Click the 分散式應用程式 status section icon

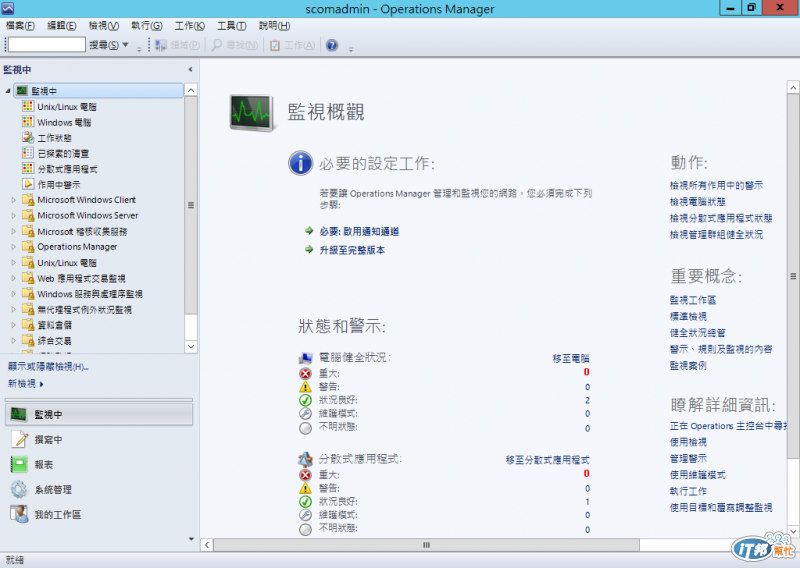click(x=305, y=459)
